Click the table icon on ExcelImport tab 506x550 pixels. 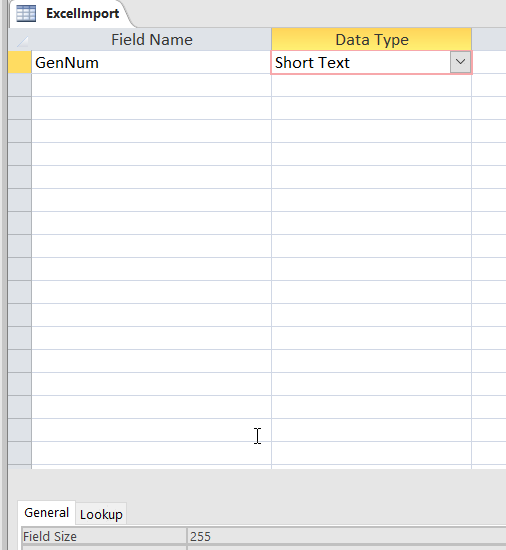[x=26, y=14]
